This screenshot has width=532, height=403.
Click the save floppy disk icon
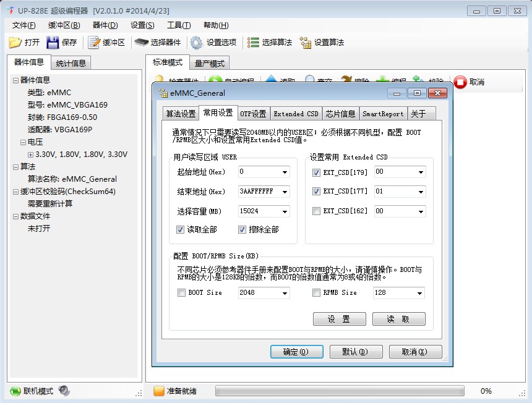point(53,43)
